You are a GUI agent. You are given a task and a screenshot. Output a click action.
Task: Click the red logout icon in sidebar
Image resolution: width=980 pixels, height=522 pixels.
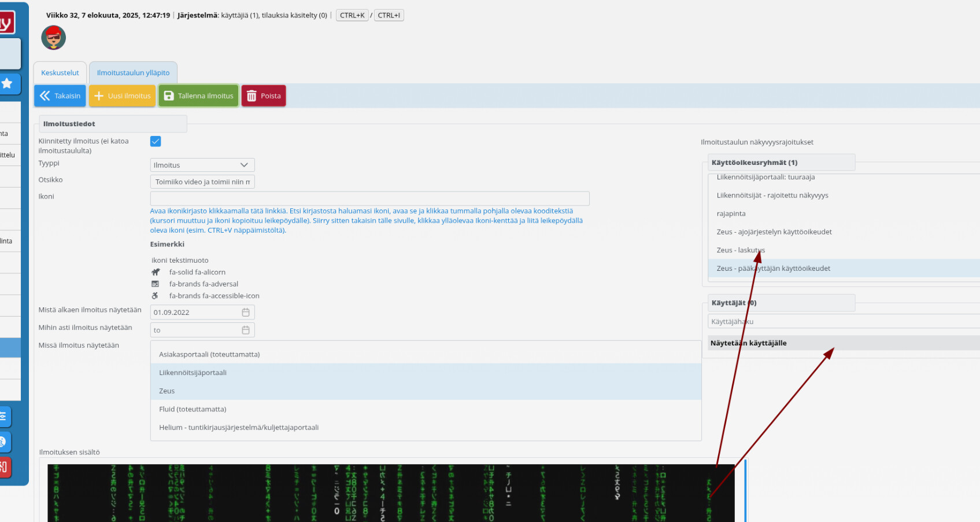[x=4, y=467]
